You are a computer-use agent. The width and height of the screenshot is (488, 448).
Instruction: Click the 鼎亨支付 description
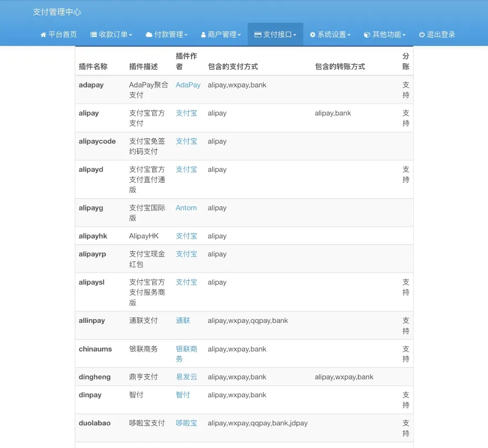[143, 377]
